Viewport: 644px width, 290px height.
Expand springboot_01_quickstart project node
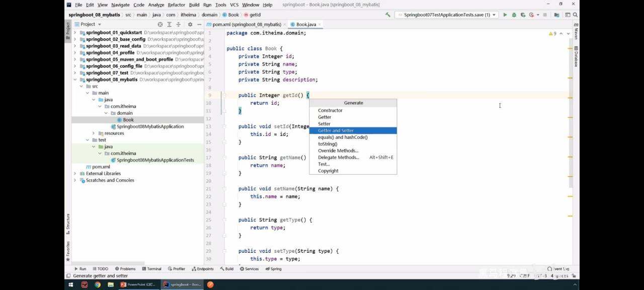(75, 33)
